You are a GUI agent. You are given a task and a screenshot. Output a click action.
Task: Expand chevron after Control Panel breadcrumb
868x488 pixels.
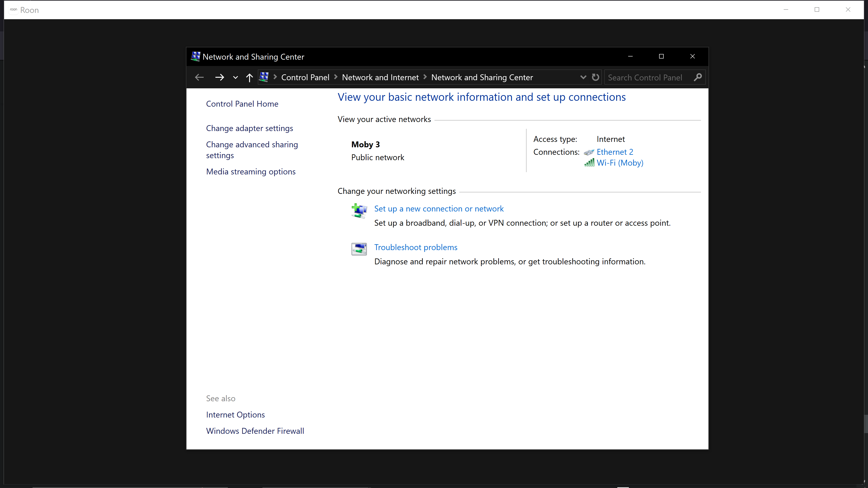[336, 77]
